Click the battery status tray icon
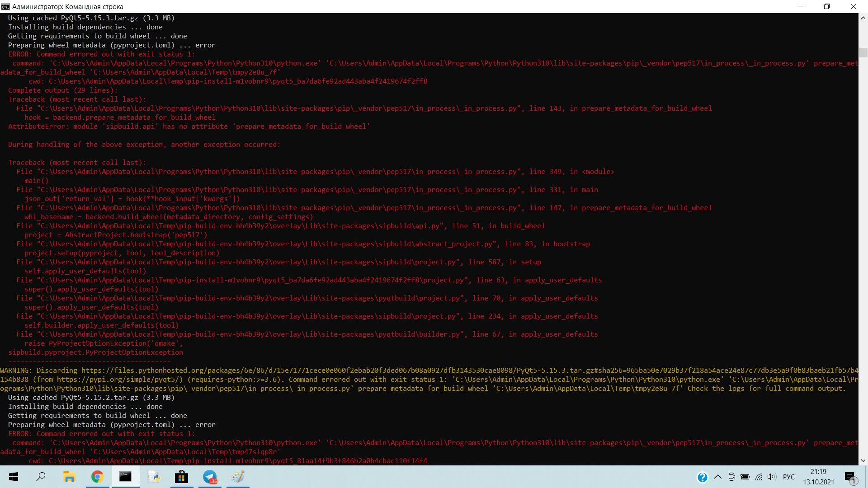The image size is (868, 488). point(745,477)
